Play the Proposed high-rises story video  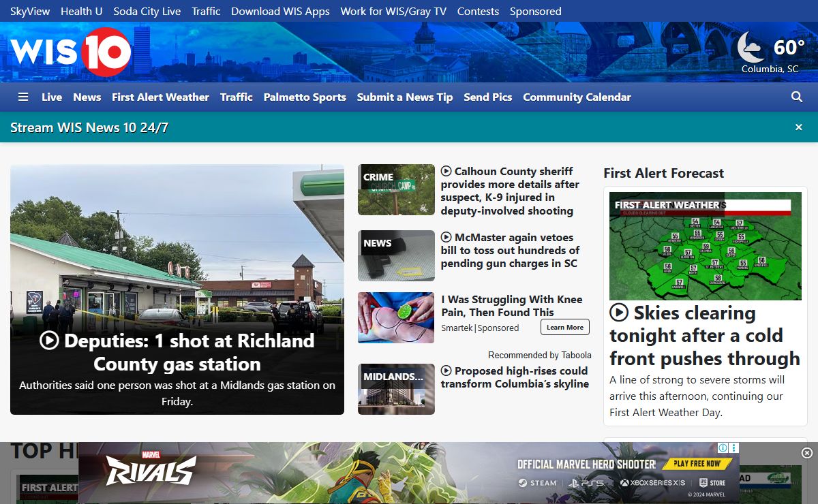tap(446, 371)
